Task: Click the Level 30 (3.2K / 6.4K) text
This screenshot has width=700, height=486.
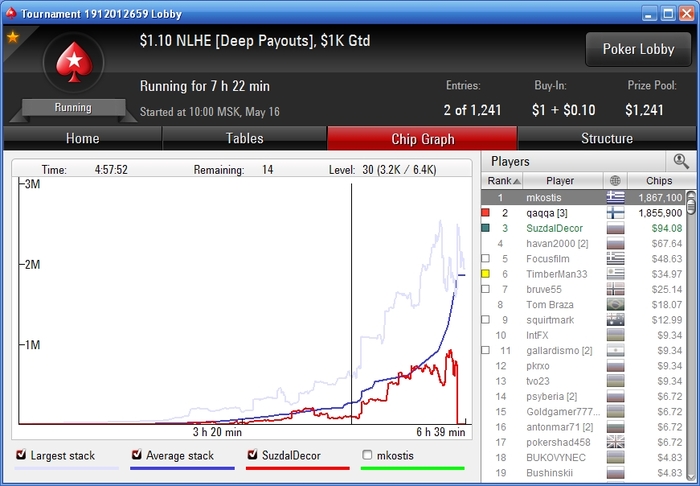Action: point(383,170)
